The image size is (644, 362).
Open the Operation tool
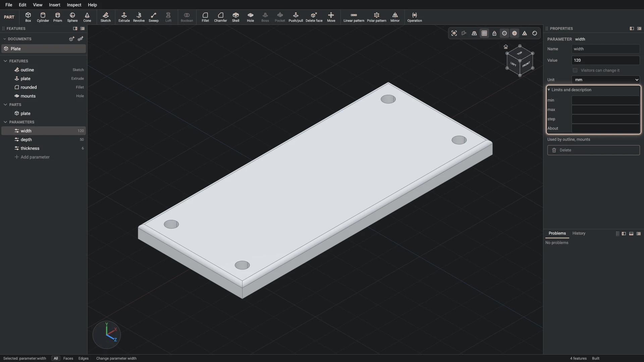pos(415,17)
